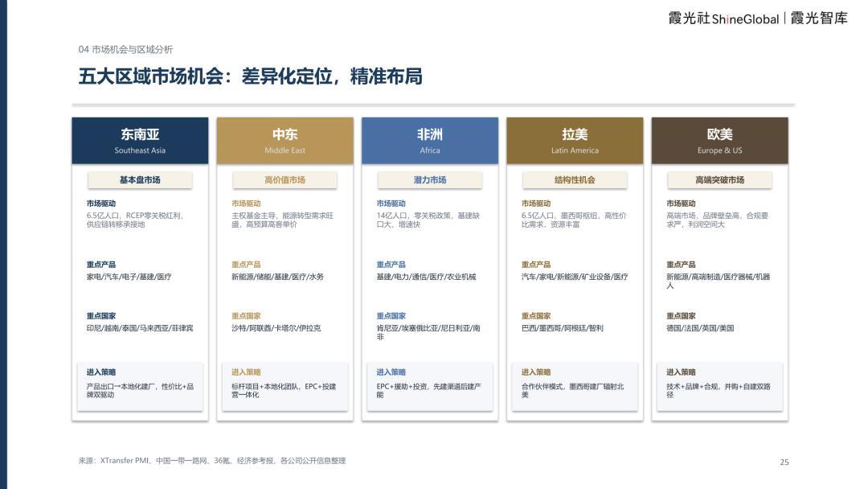The width and height of the screenshot is (868, 489).
Task: Click the 重点国家 text 巴西/墨西哥/阿根廷/智利
Action: pos(563,328)
